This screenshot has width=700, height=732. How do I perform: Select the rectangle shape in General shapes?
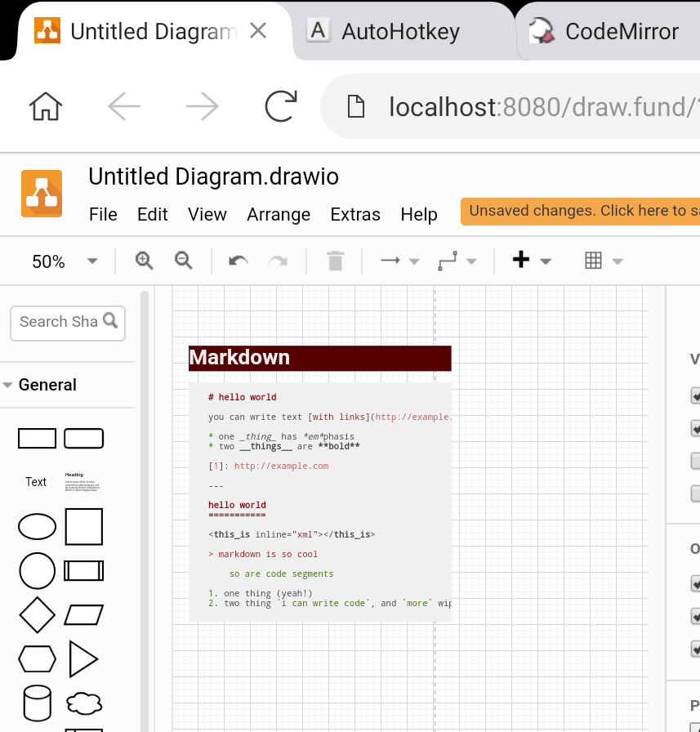[x=37, y=438]
